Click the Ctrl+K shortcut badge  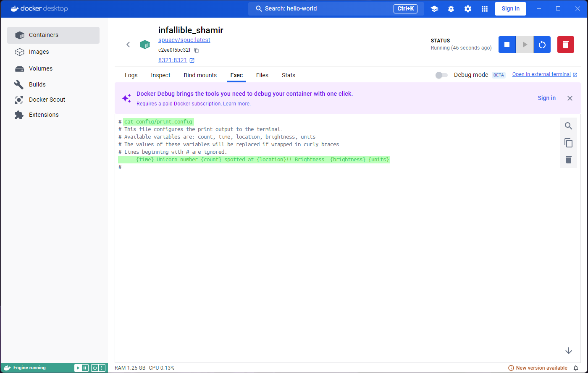point(405,8)
